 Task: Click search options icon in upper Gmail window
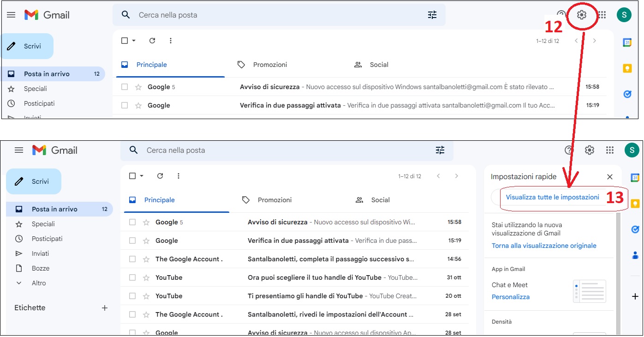click(x=432, y=15)
